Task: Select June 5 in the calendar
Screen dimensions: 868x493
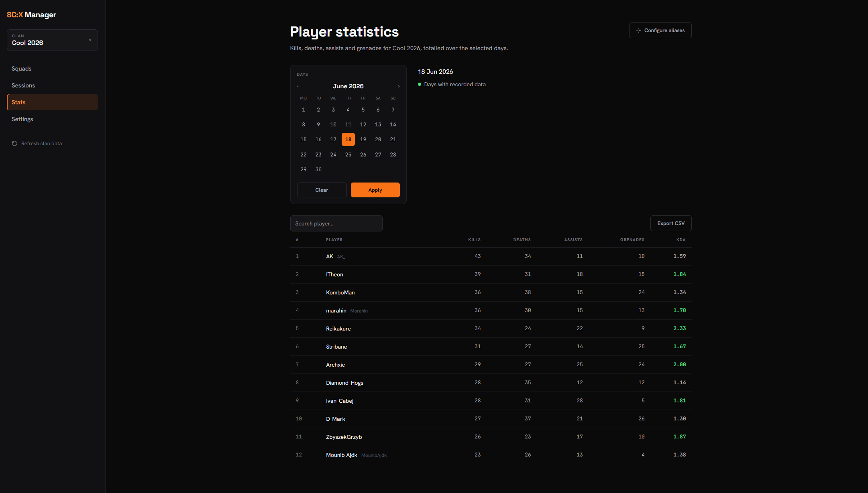Action: click(x=363, y=110)
